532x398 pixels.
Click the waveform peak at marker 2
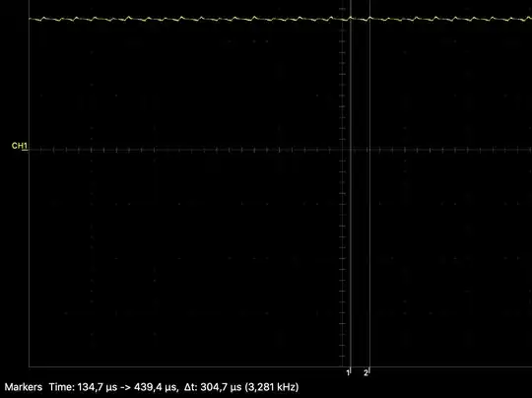(x=370, y=18)
